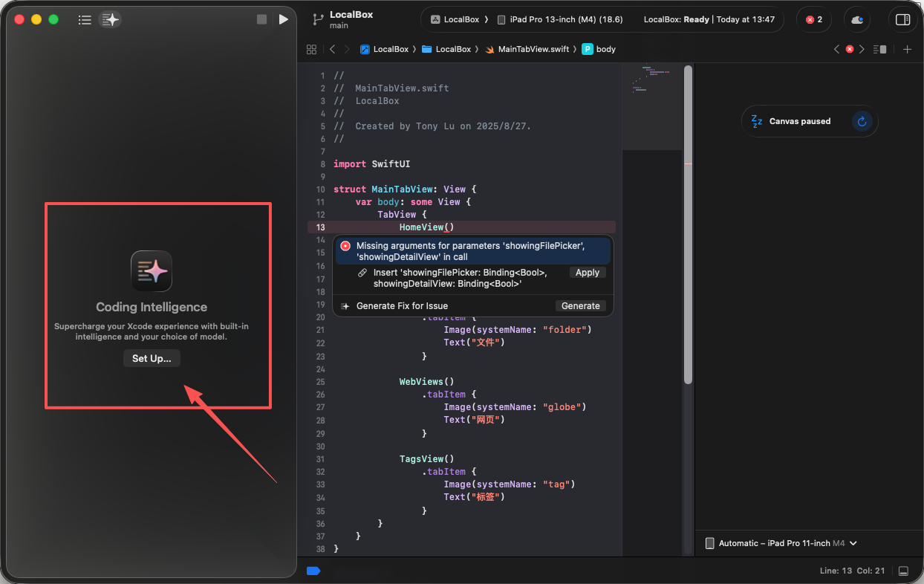Open the LocalBox scheme selector
This screenshot has height=584, width=924.
[461, 19]
